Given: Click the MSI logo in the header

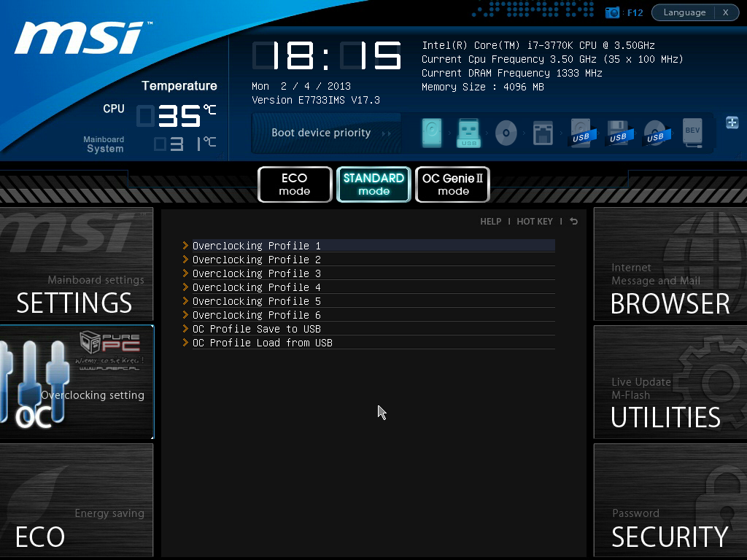Looking at the screenshot, I should (x=82, y=37).
